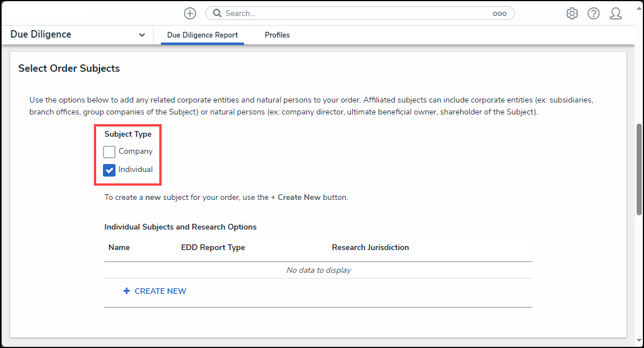
Task: Click the Name column header
Action: pos(119,247)
